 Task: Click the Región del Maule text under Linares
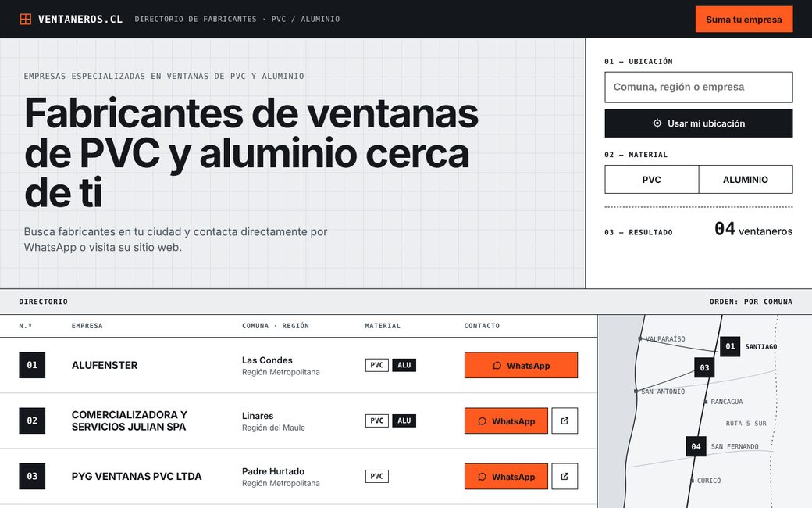point(273,428)
